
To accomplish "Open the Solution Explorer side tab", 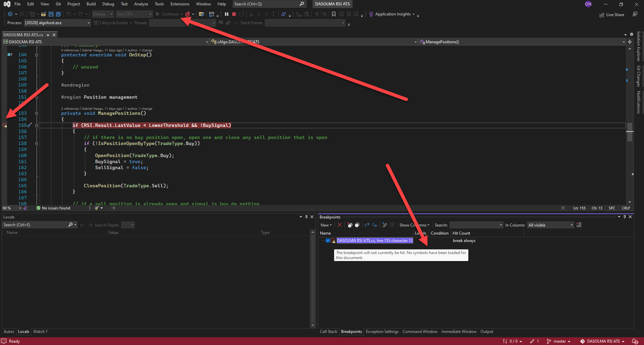I will pos(638,46).
